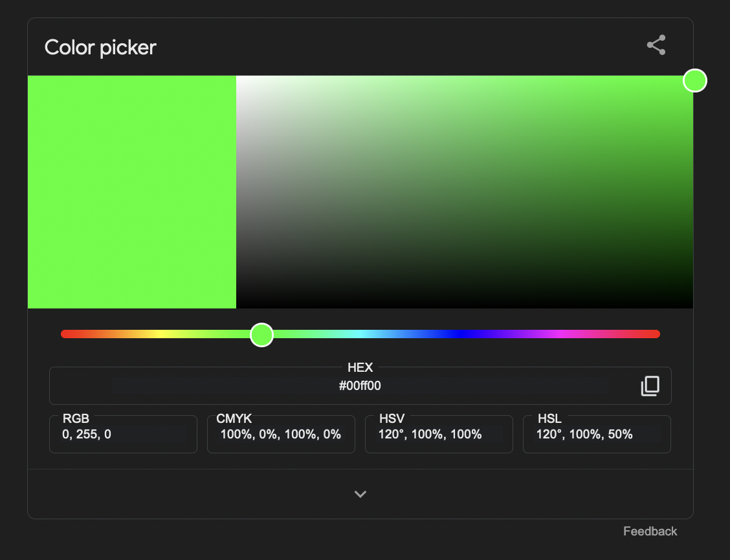Click the HEX input field showing #00ff00
Screen dimensions: 730x560
click(360, 386)
